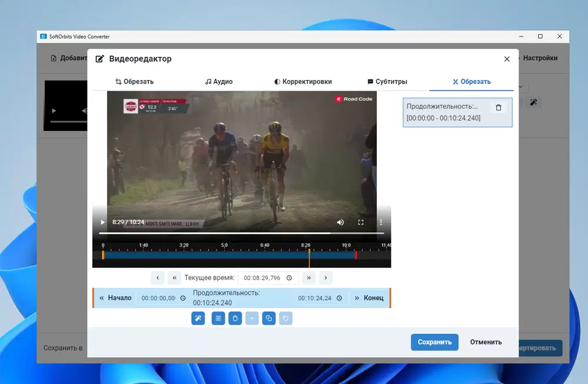The width and height of the screenshot is (588, 384).
Task: Delete the segment with toolbar trash button
Action: point(235,318)
